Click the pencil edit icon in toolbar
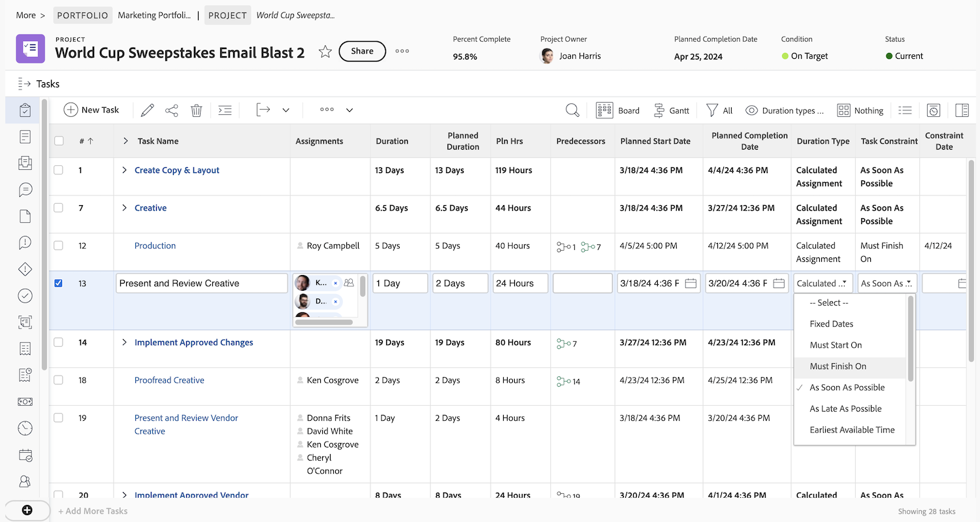The width and height of the screenshot is (980, 522). coord(147,110)
